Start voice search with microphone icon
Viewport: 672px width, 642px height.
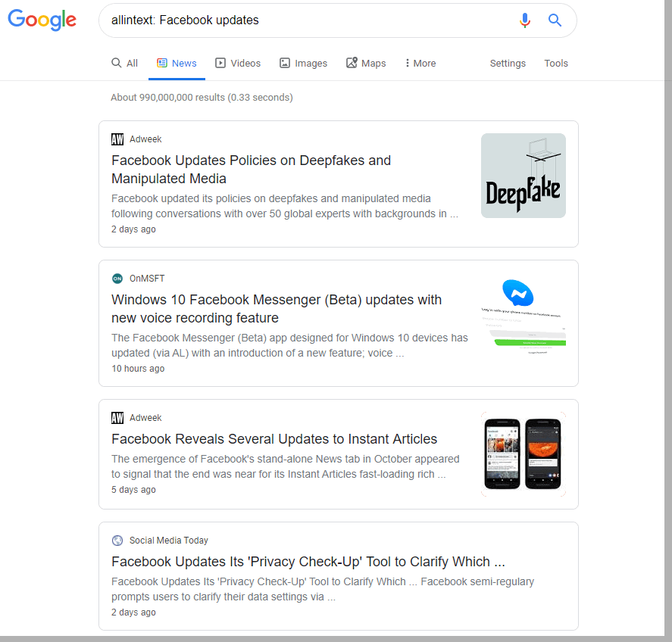pyautogui.click(x=525, y=20)
